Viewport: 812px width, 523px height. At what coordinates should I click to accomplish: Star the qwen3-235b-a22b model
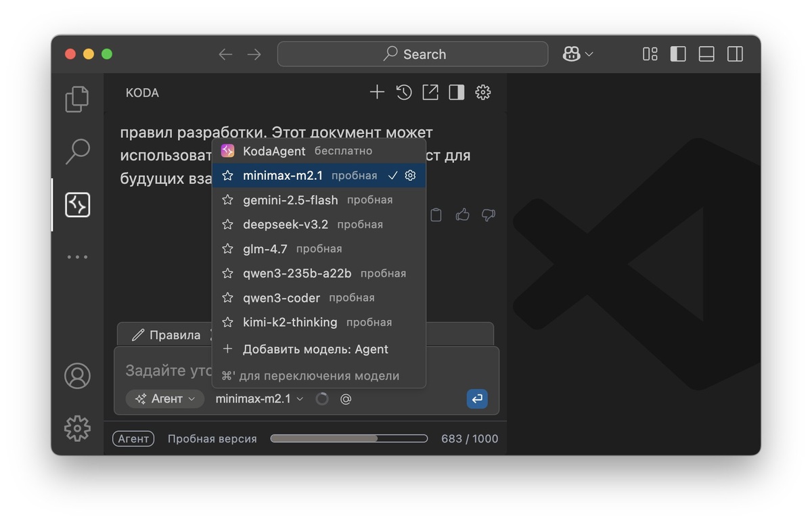coord(228,273)
